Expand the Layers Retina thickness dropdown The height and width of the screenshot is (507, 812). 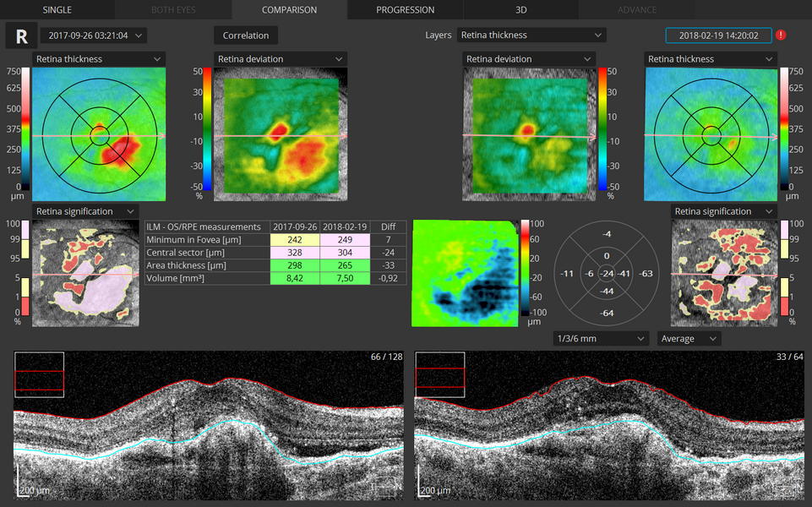pyautogui.click(x=531, y=35)
